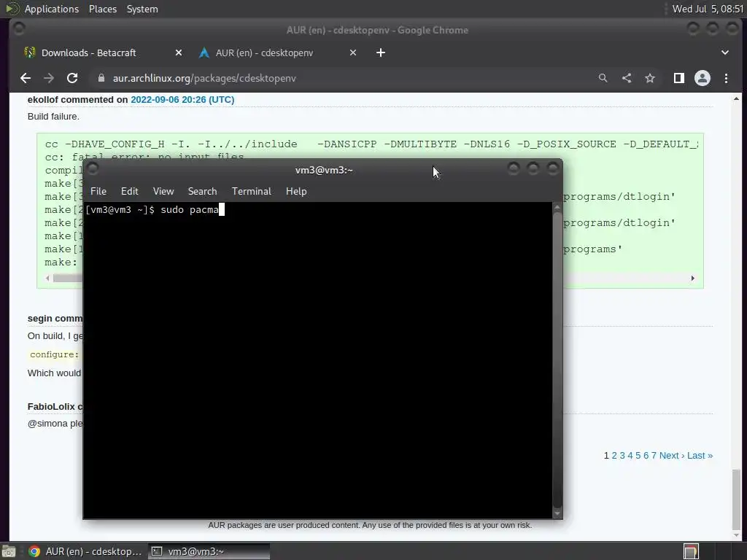The image size is (747, 560).
Task: Go back in Chrome history
Action: tap(26, 78)
